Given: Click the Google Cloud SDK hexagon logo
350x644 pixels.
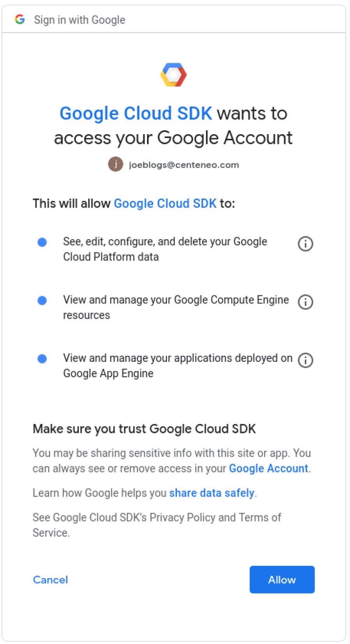Looking at the screenshot, I should [173, 75].
